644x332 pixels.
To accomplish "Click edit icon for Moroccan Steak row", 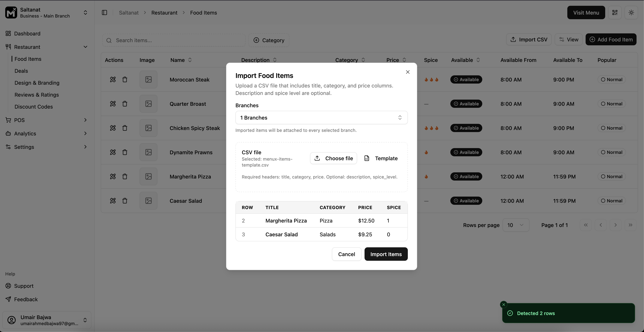I will 113,79.
